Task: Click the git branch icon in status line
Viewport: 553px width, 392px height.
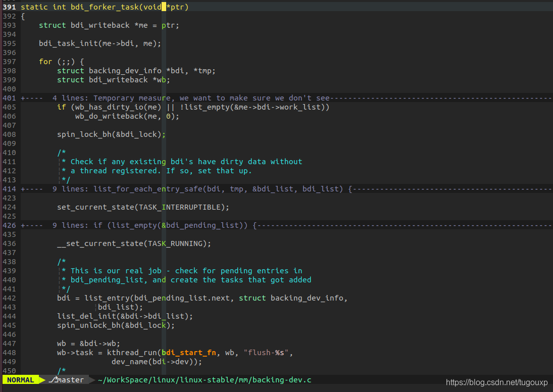Action: pos(53,380)
